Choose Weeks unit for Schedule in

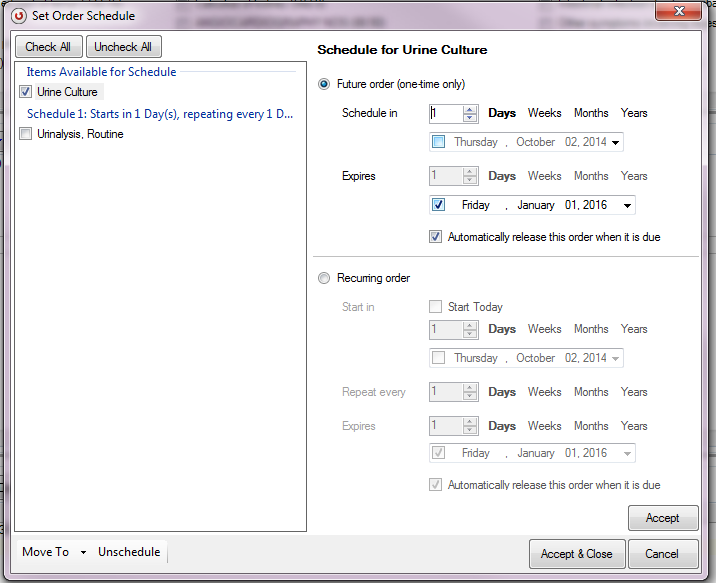(x=544, y=113)
